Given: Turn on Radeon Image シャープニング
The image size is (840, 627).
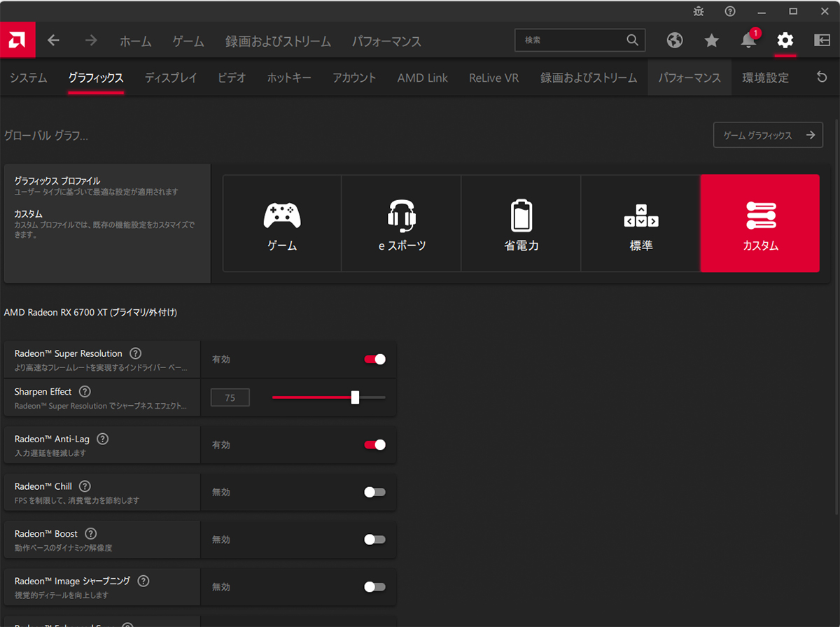Looking at the screenshot, I should (374, 586).
